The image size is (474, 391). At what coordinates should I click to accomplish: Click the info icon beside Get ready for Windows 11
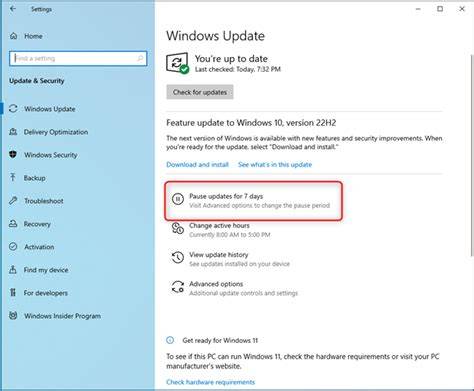tap(170, 340)
